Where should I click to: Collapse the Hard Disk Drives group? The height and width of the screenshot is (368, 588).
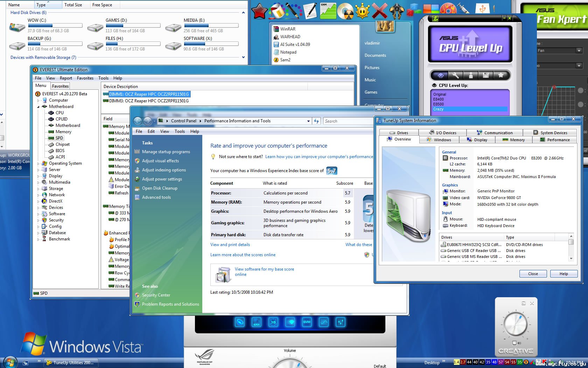(x=243, y=13)
